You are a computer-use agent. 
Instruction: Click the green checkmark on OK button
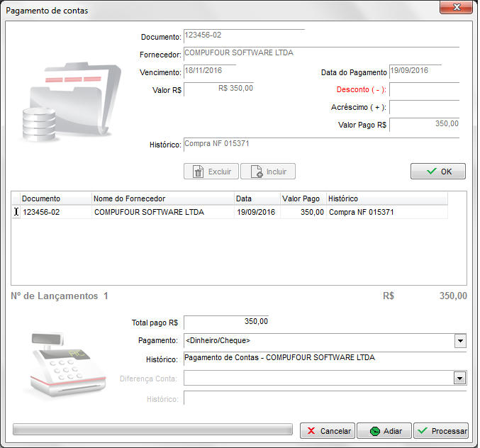(x=432, y=172)
